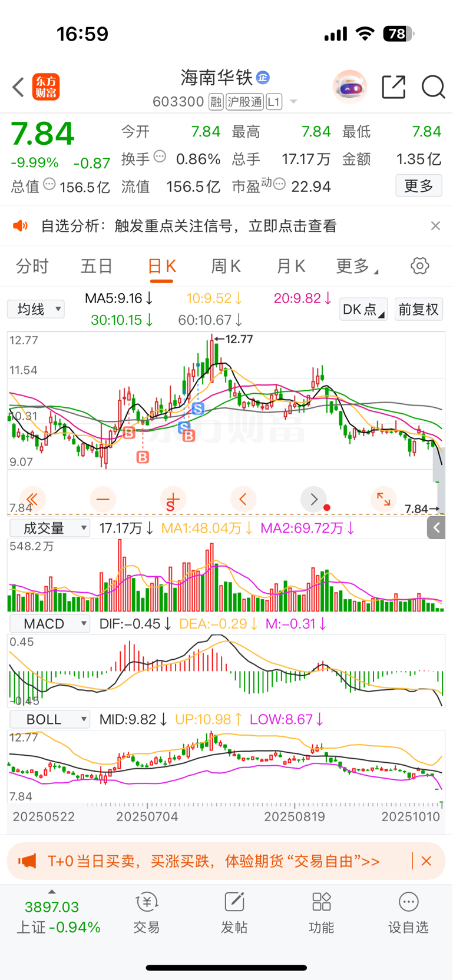
Task: Zoom out chart with minus button
Action: [x=103, y=500]
